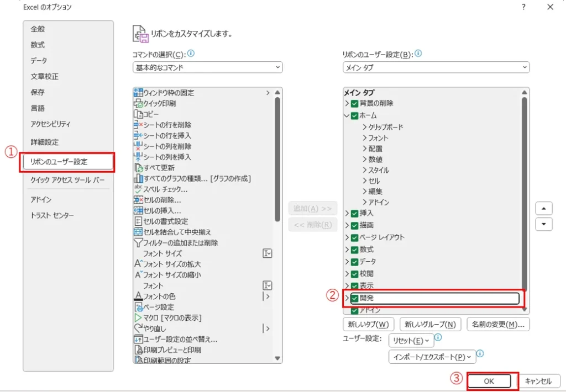Click the キャンセル button
Screen dimensions: 566x392
tap(538, 381)
